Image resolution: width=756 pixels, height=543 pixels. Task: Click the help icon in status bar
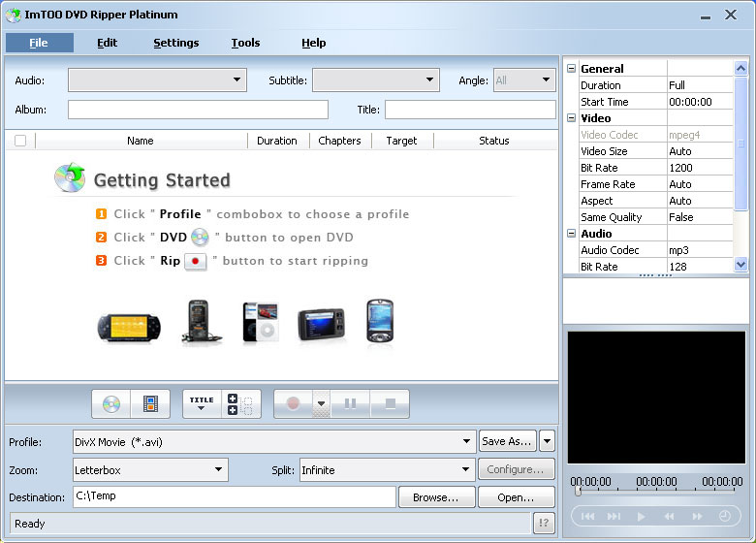click(x=544, y=524)
